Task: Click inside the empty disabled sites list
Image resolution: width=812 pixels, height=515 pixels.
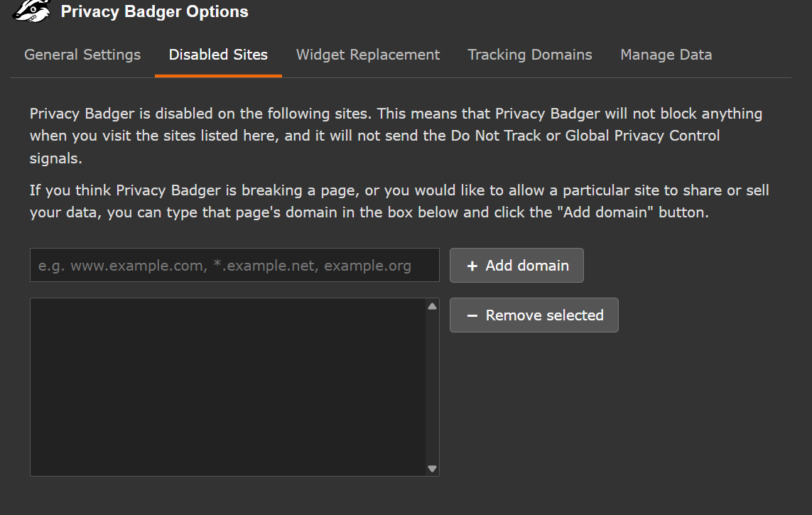Action: point(227,387)
